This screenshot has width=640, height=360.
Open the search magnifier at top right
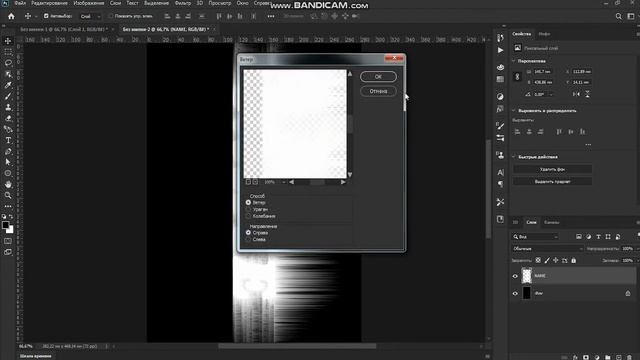click(x=618, y=16)
